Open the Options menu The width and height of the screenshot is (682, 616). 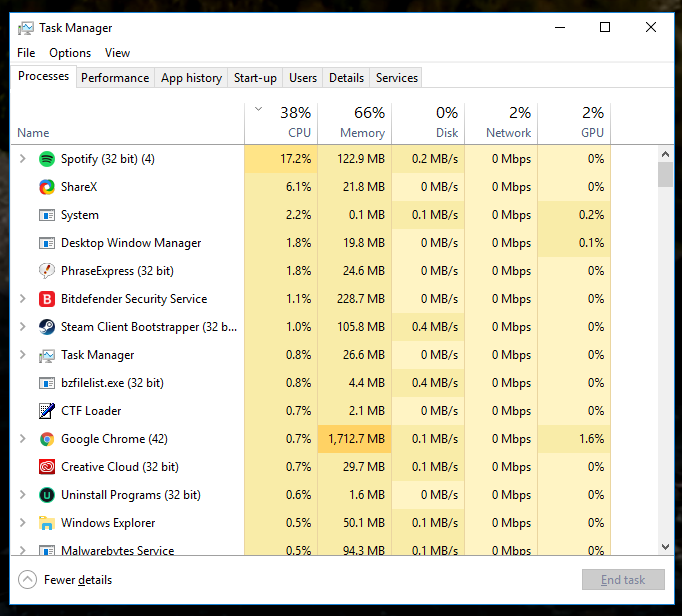[x=70, y=53]
